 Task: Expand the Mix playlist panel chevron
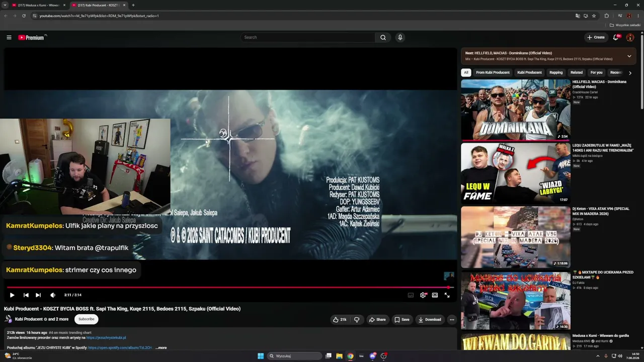click(x=629, y=56)
